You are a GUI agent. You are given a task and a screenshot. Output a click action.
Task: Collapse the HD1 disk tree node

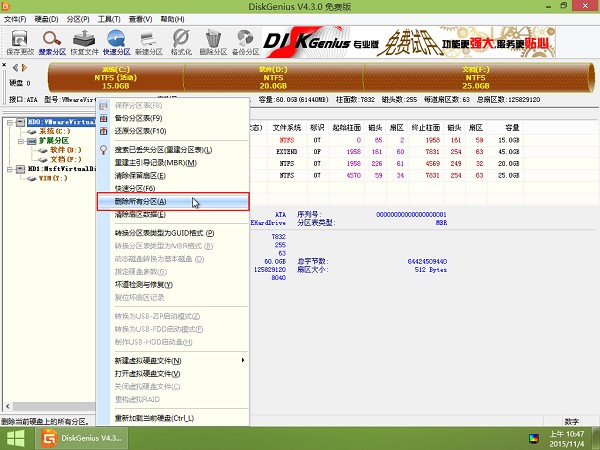[10, 169]
